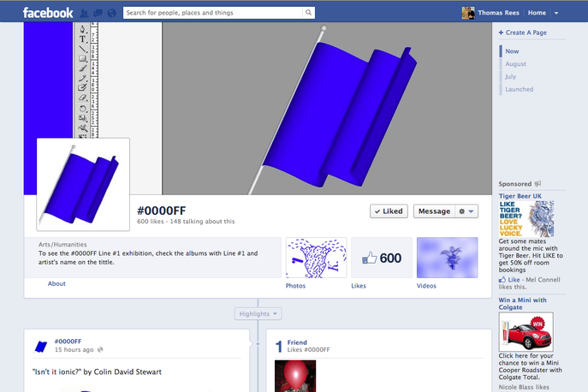Click the search magnifier icon
This screenshot has height=392, width=588.
tap(306, 13)
